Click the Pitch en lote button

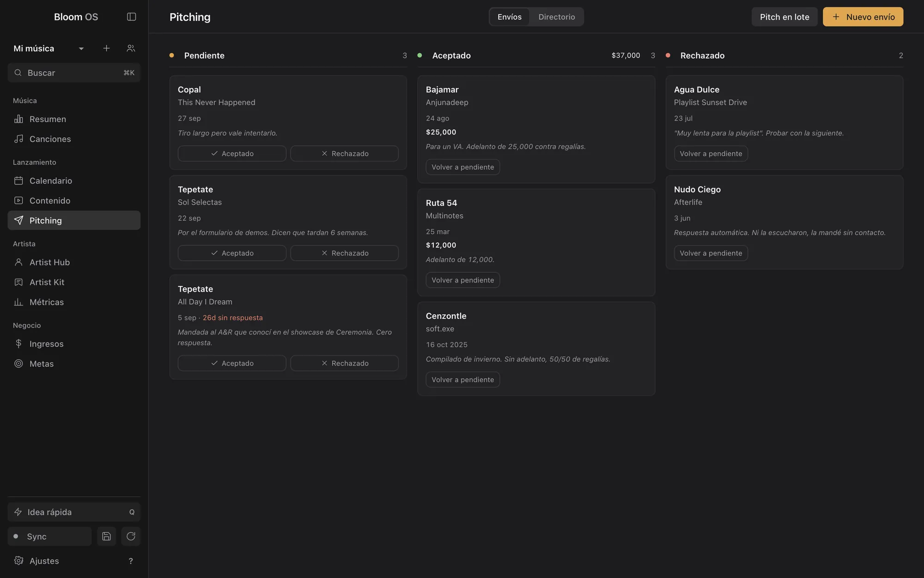784,17
